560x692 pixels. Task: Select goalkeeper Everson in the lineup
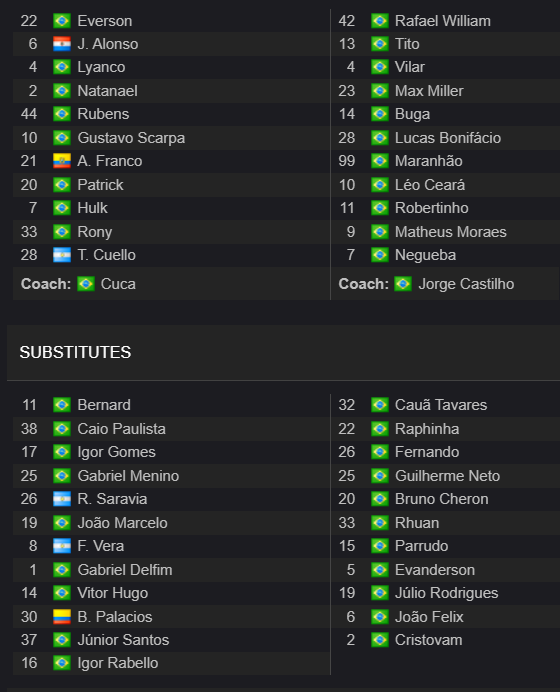105,21
